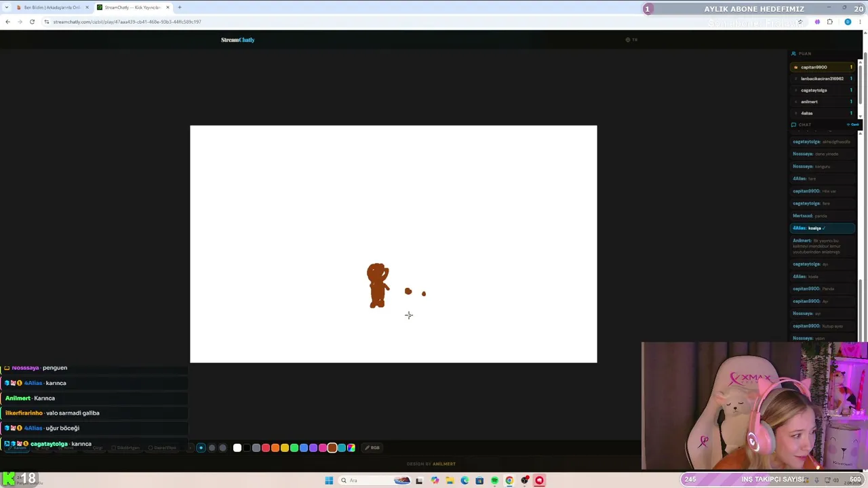This screenshot has height=488, width=868.
Task: Open Spotify on the taskbar
Action: (x=494, y=481)
